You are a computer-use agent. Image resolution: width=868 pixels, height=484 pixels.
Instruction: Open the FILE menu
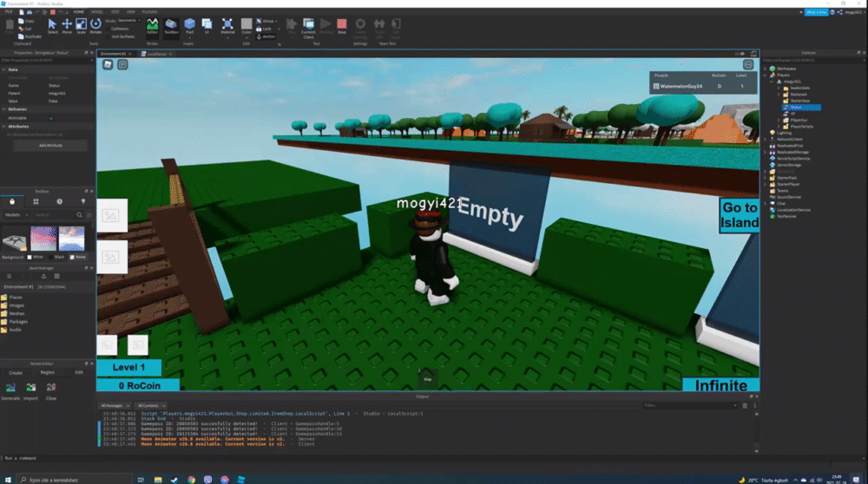tap(9, 11)
